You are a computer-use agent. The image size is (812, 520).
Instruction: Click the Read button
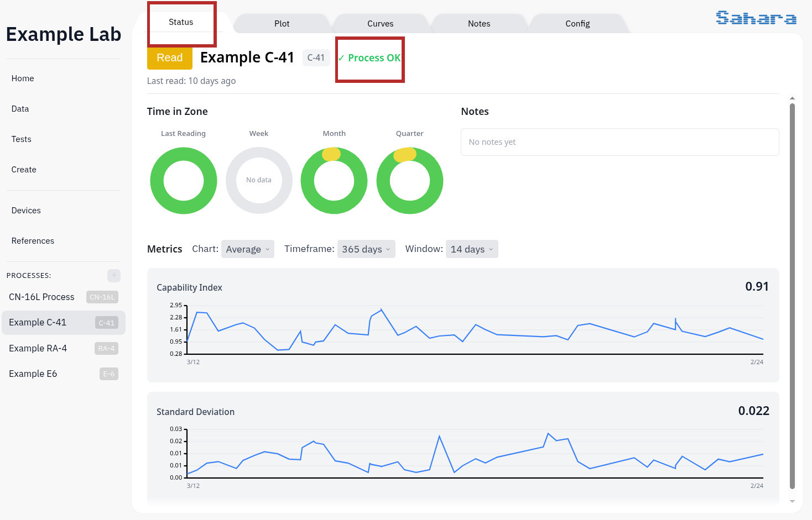point(169,57)
